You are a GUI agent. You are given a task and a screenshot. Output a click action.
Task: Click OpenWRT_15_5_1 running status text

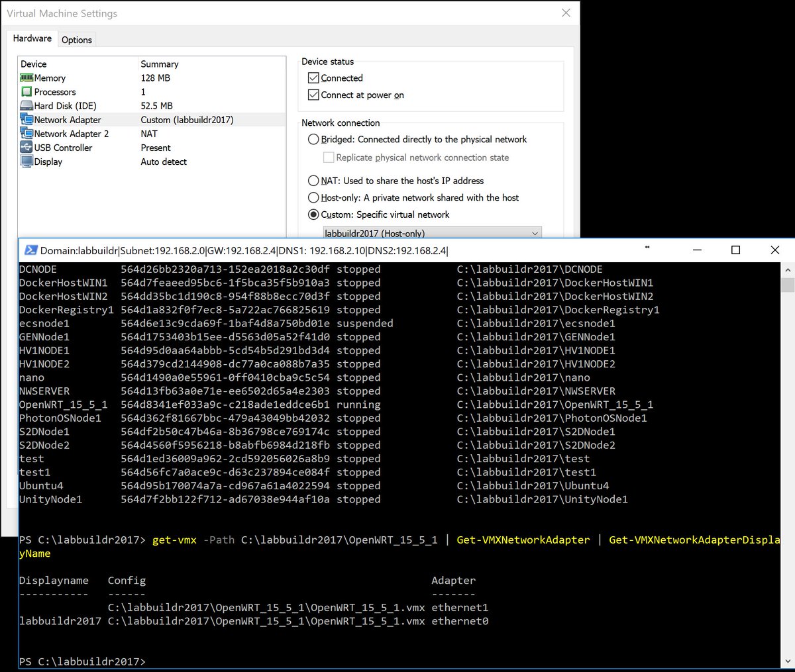358,405
